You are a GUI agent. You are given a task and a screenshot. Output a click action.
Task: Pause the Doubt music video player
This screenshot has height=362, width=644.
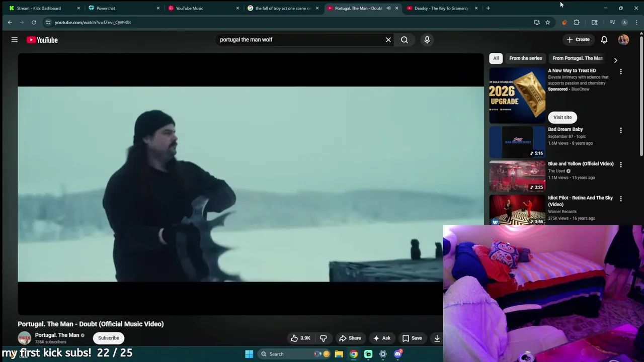[x=251, y=184]
